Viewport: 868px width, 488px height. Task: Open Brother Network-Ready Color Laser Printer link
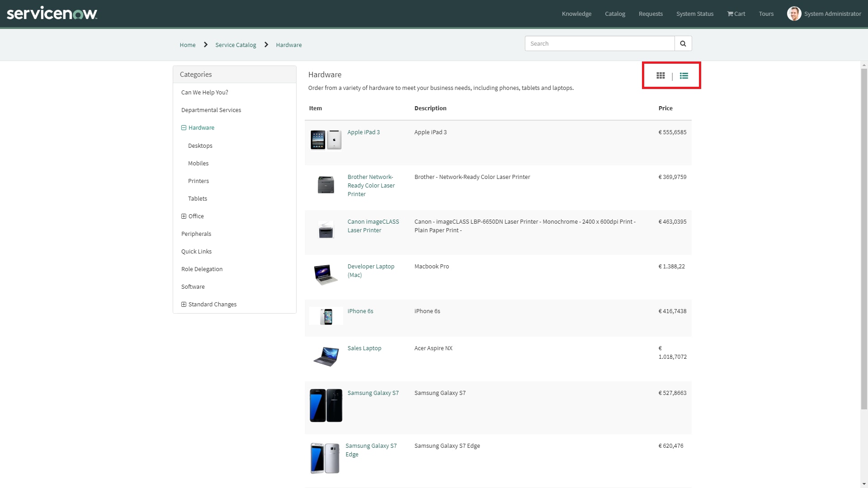(371, 185)
